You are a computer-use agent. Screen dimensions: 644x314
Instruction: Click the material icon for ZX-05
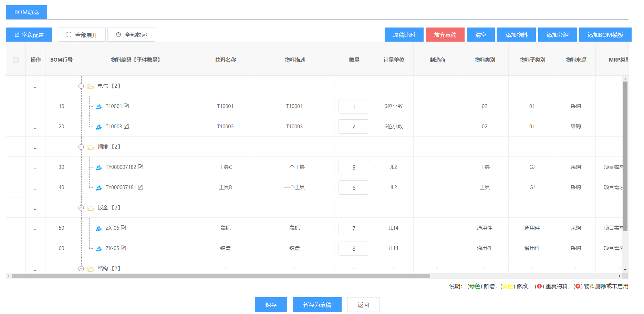click(x=99, y=249)
